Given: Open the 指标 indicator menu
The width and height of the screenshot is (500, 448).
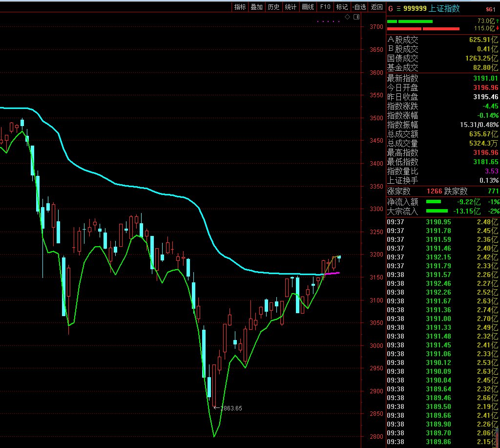Looking at the screenshot, I should point(240,7).
